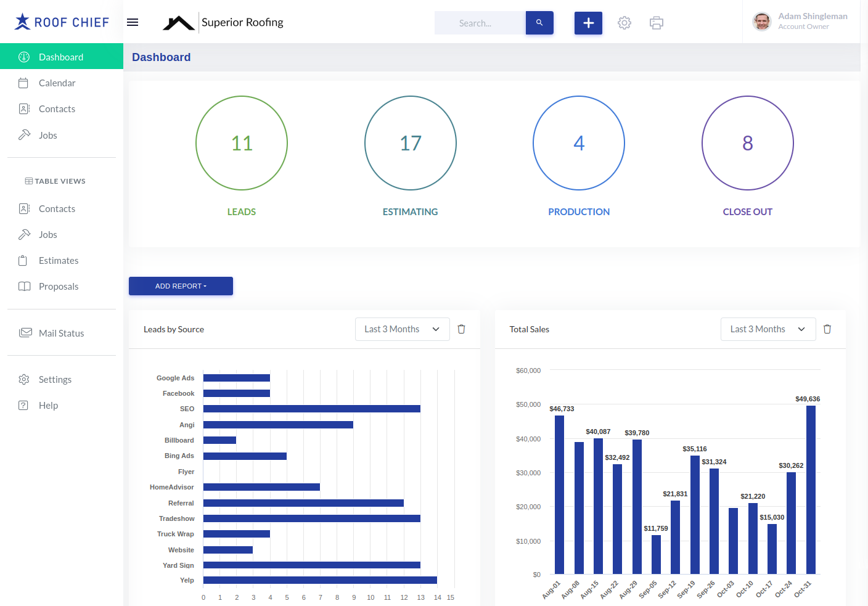Click the Yelp bar in Leads chart
This screenshot has height=606, width=868.
[320, 580]
